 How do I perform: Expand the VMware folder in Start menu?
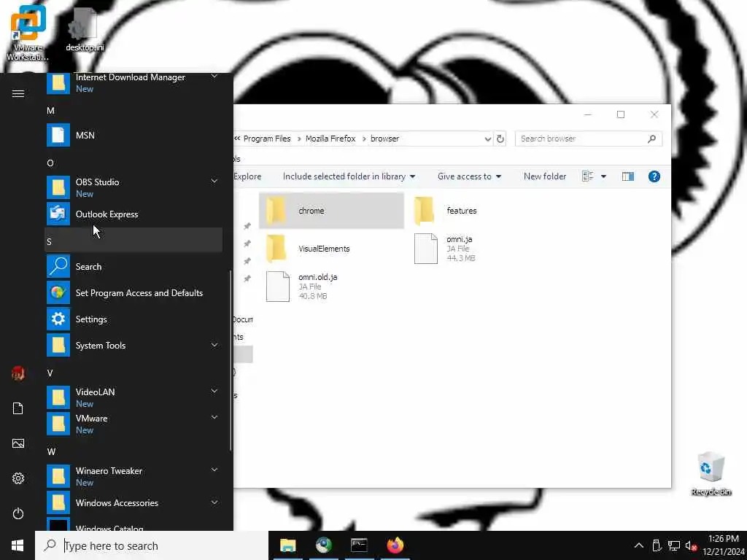[215, 417]
